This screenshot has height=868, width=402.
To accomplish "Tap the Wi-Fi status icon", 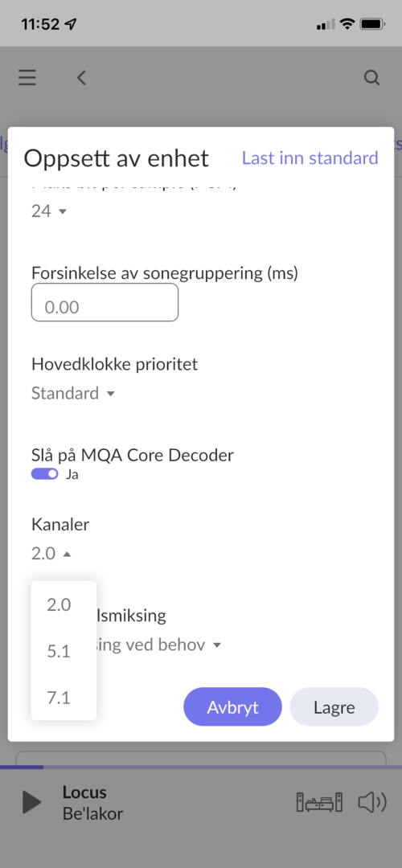I will [x=347, y=24].
